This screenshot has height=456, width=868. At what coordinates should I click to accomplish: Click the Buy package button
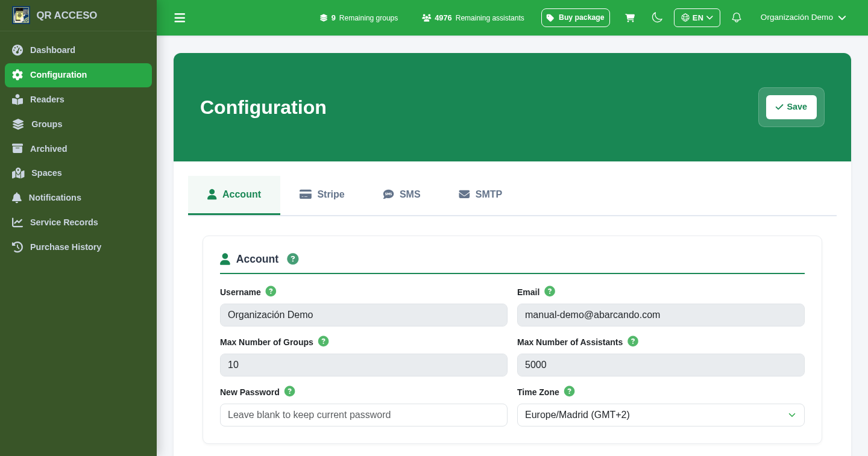click(x=576, y=18)
